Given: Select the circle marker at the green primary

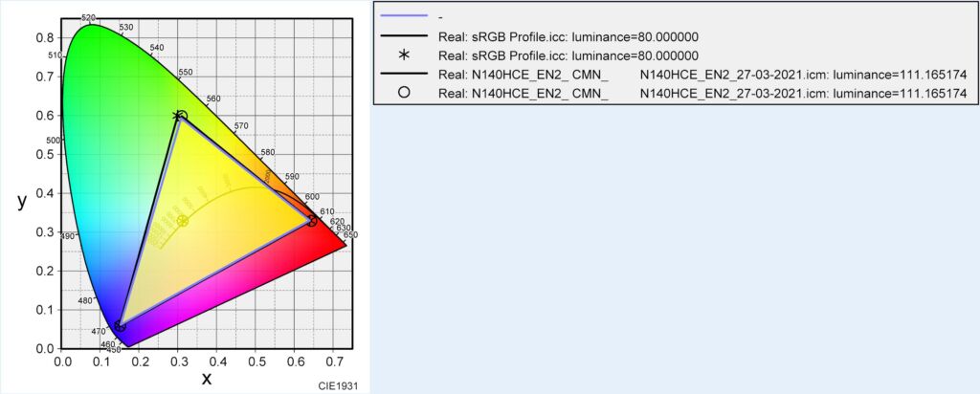Looking at the screenshot, I should tap(182, 116).
